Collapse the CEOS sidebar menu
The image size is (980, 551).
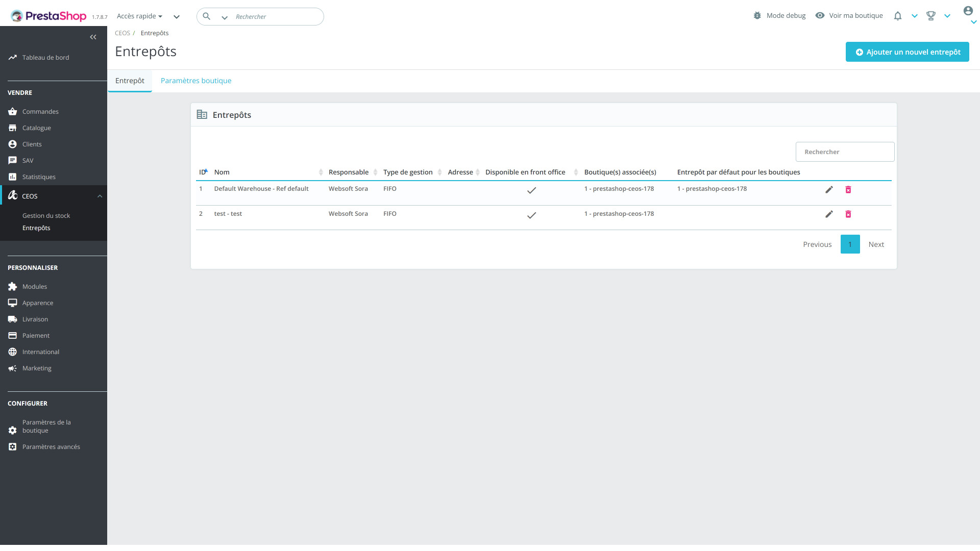[x=100, y=196]
